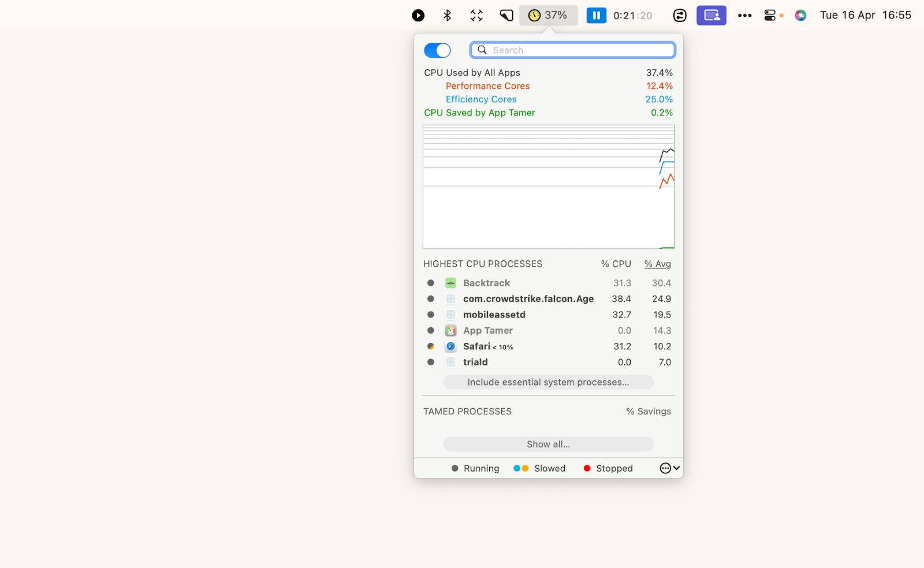924x568 pixels.
Task: Open the three-dots overflow menu bar icon
Action: click(745, 16)
